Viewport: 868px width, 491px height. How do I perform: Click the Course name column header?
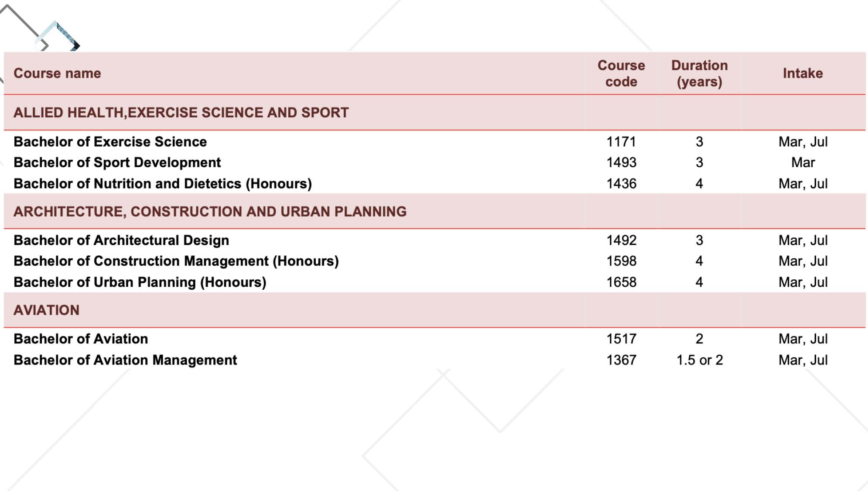57,73
